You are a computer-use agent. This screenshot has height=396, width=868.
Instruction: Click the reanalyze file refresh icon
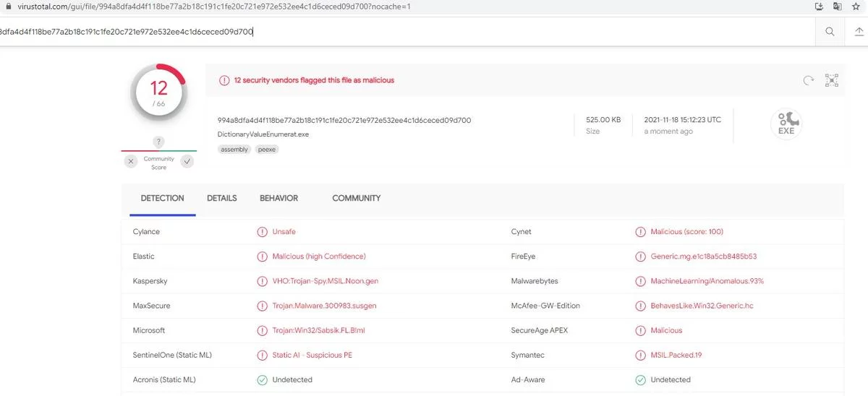809,80
